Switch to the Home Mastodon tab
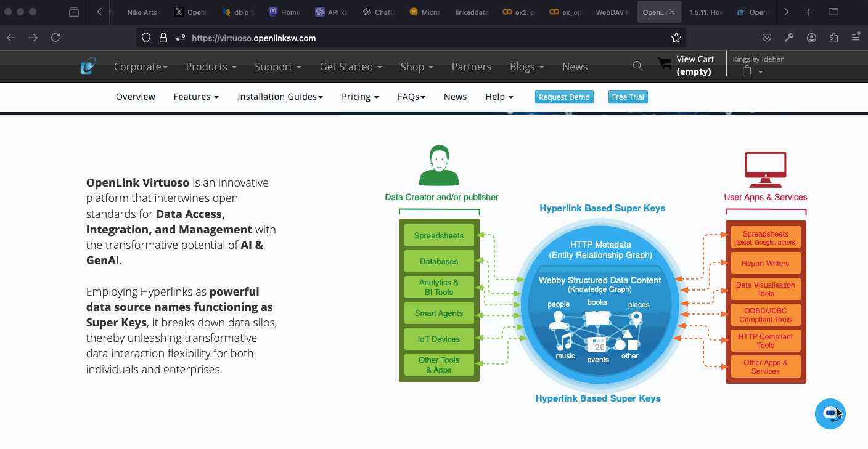The image size is (868, 449). pyautogui.click(x=285, y=12)
